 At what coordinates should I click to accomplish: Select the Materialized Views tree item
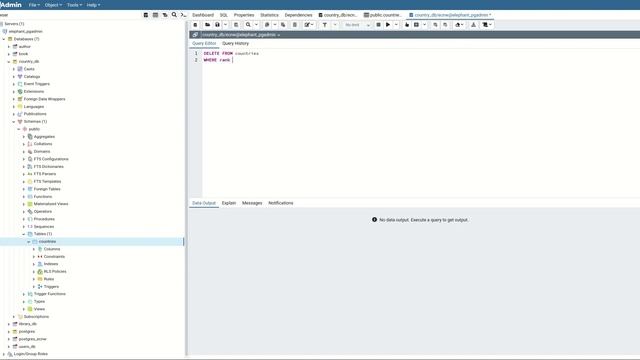(51, 204)
